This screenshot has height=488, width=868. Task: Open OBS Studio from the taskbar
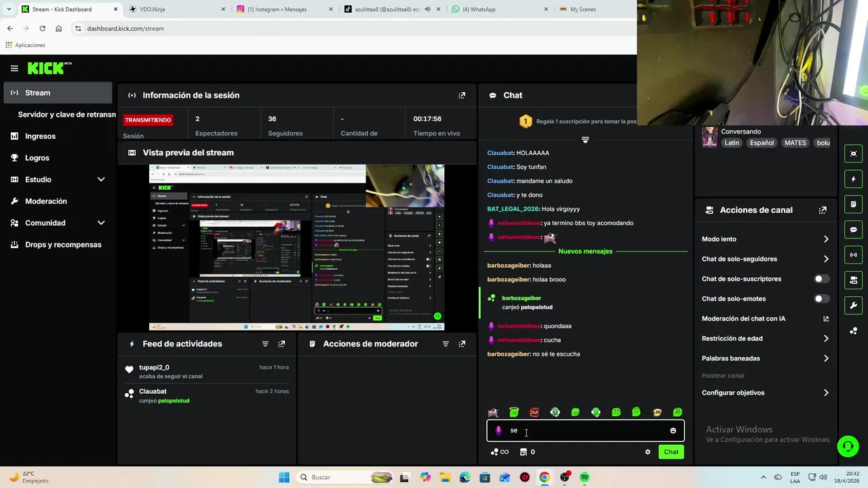564,477
